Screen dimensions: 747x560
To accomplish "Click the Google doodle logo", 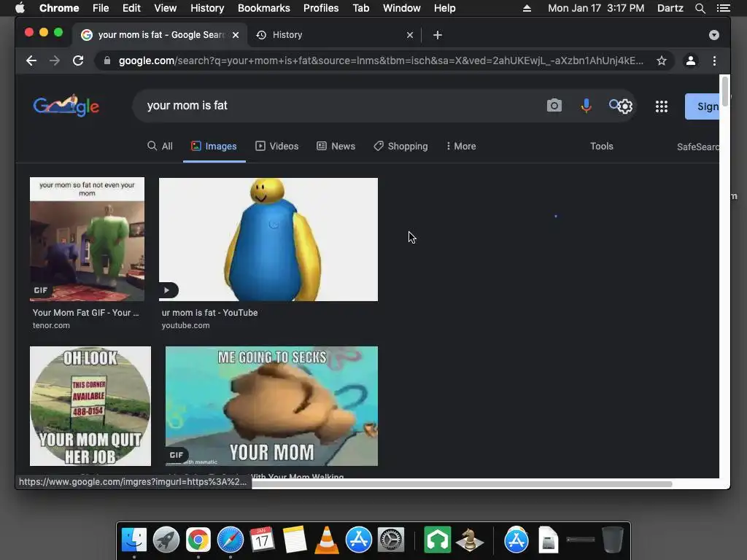I will 66,105.
